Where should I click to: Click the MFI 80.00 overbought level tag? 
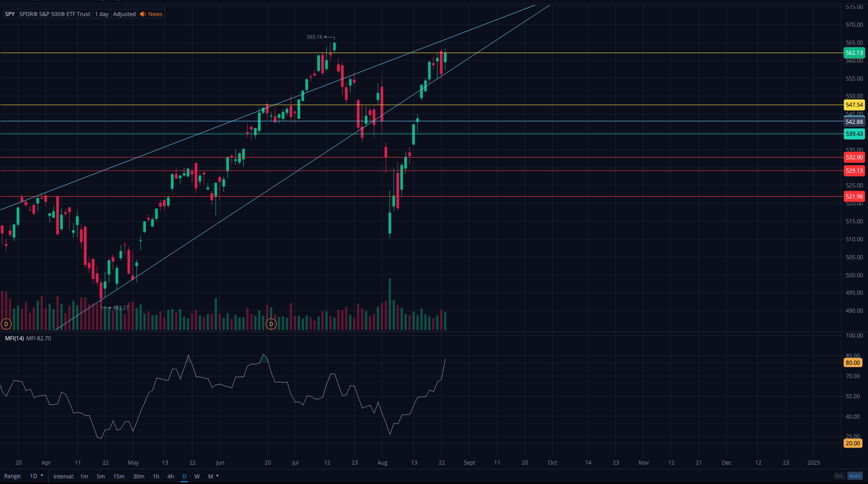click(852, 363)
